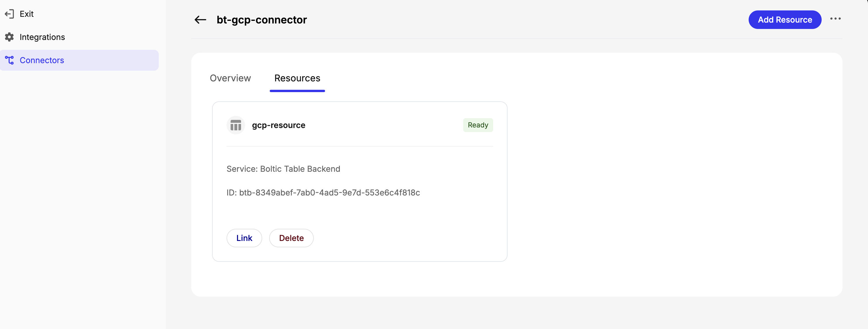Open Integrations via the gear icon
868x329 pixels.
tap(10, 37)
